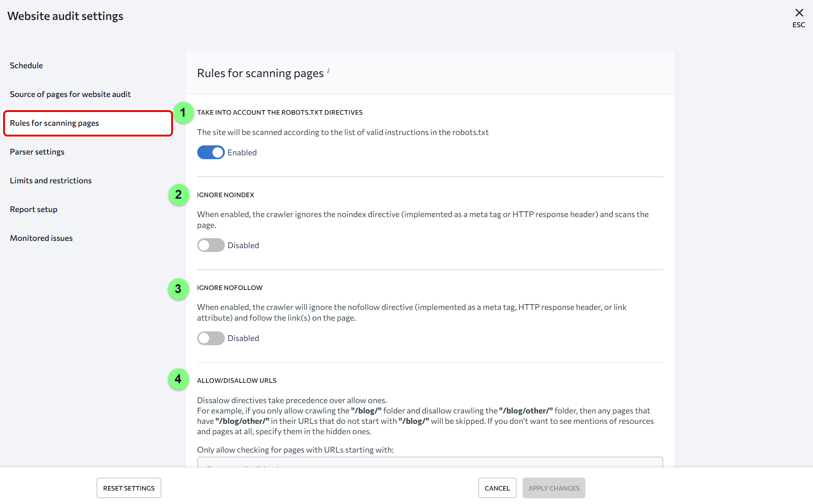Open the Schedule settings section
This screenshot has width=813, height=504.
(x=26, y=66)
